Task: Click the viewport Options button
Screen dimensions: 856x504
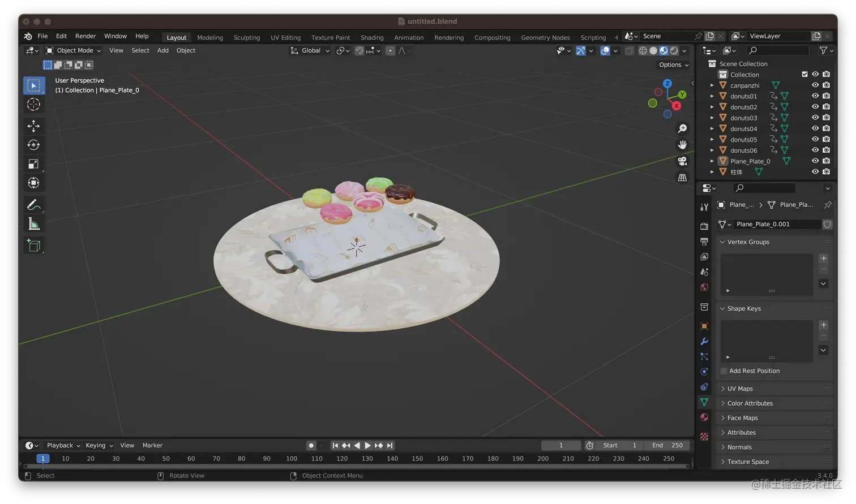Action: [x=673, y=65]
